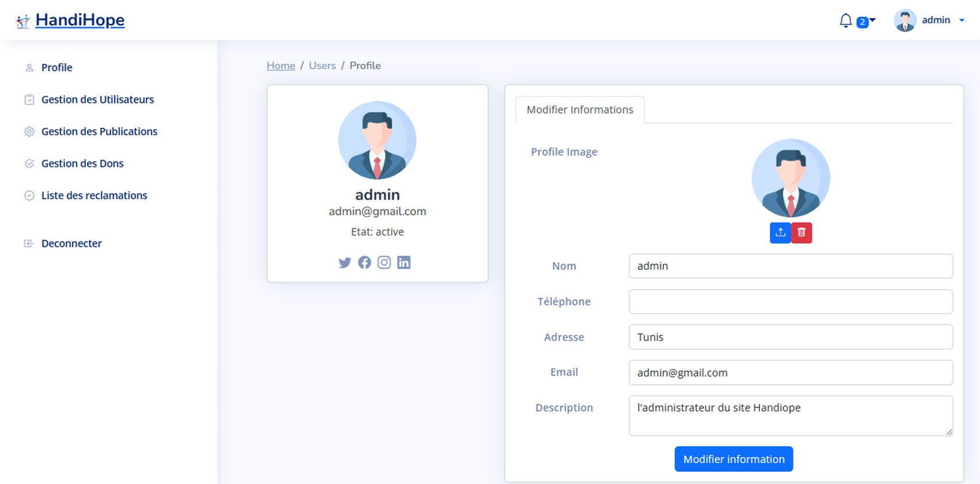Open notifications bell icon

coord(845,21)
